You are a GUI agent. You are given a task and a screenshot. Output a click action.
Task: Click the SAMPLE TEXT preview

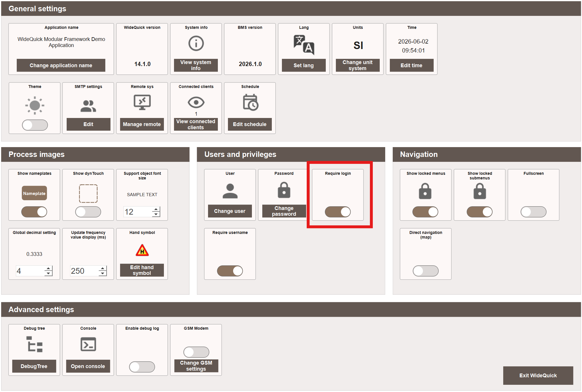[142, 195]
